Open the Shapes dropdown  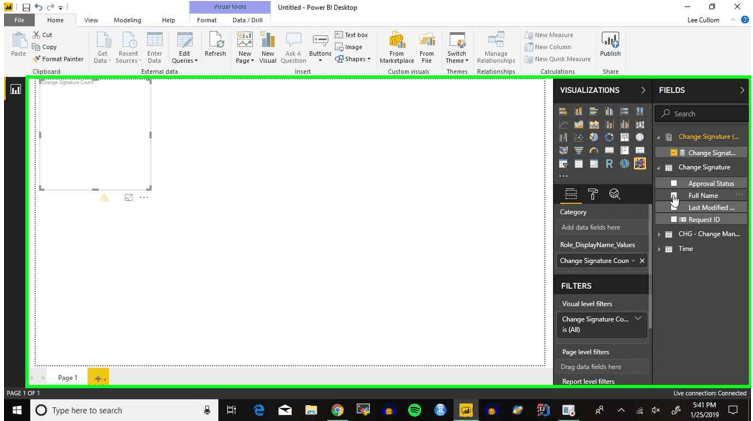[x=352, y=59]
